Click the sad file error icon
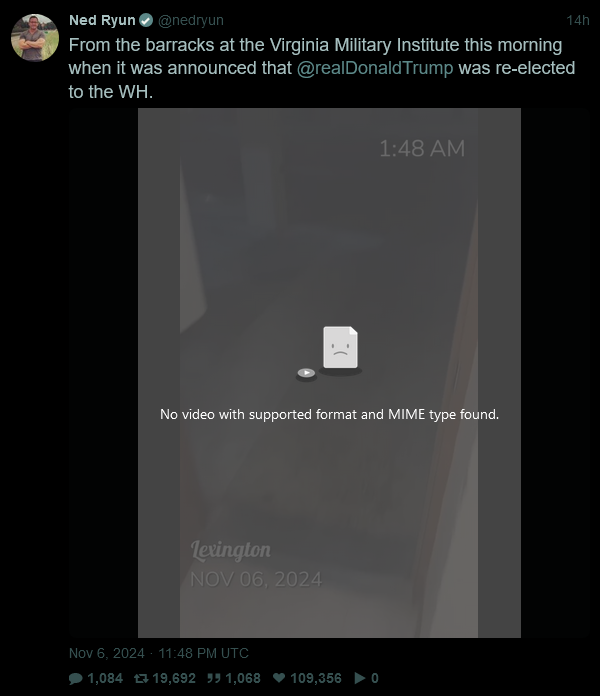 point(340,348)
